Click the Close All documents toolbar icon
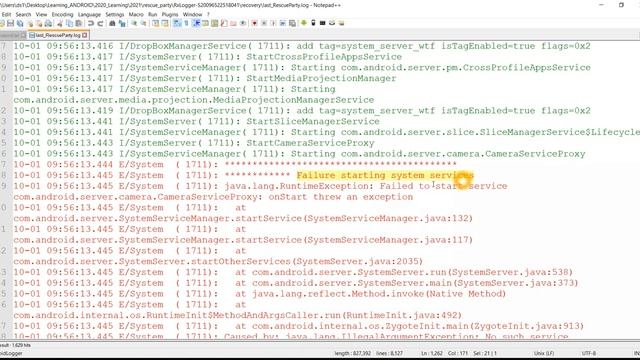The width and height of the screenshot is (640, 360). point(39,23)
